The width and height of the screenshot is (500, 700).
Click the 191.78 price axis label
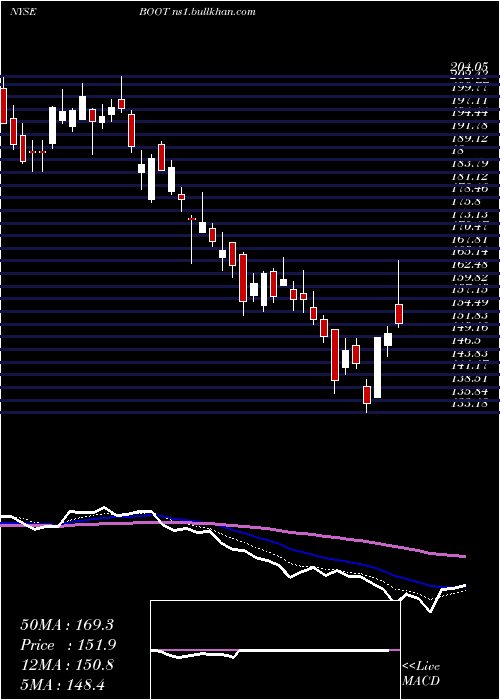point(469,126)
